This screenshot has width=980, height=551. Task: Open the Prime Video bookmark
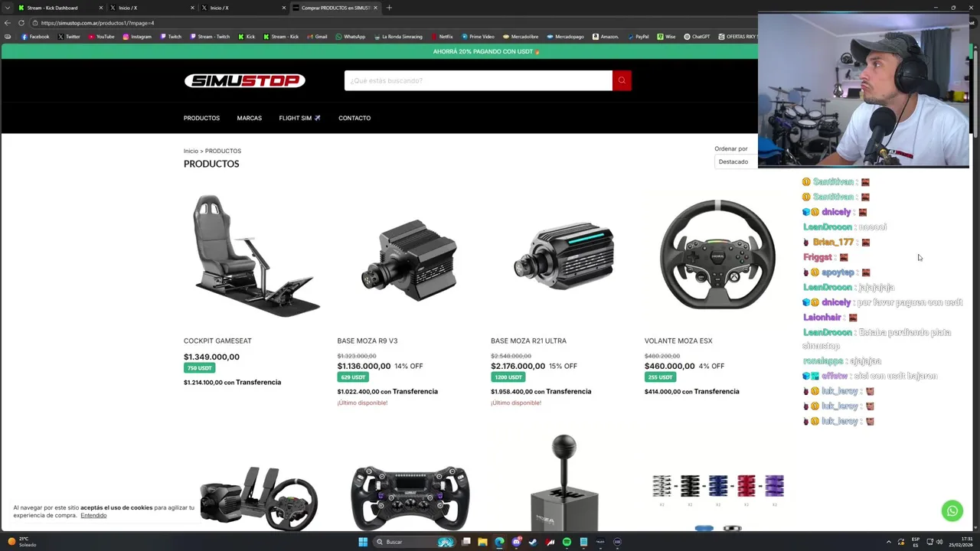pyautogui.click(x=478, y=37)
